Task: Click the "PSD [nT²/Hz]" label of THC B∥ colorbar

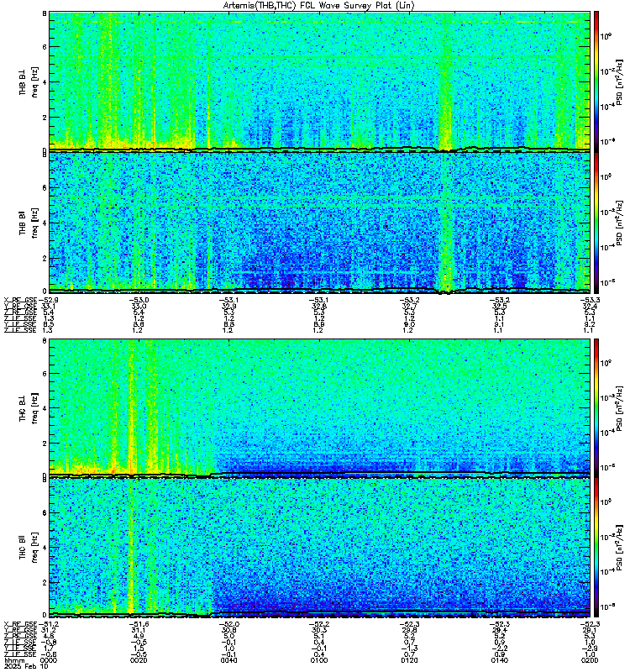Action: coord(620,549)
